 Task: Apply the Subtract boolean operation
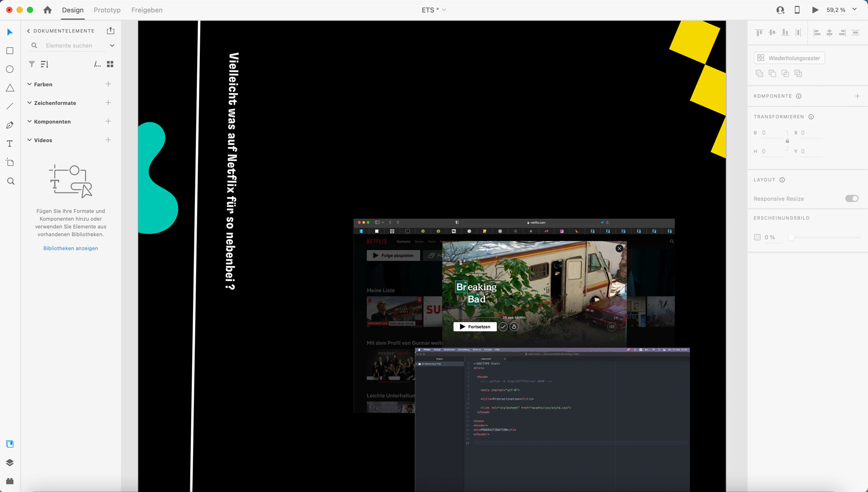tap(772, 73)
